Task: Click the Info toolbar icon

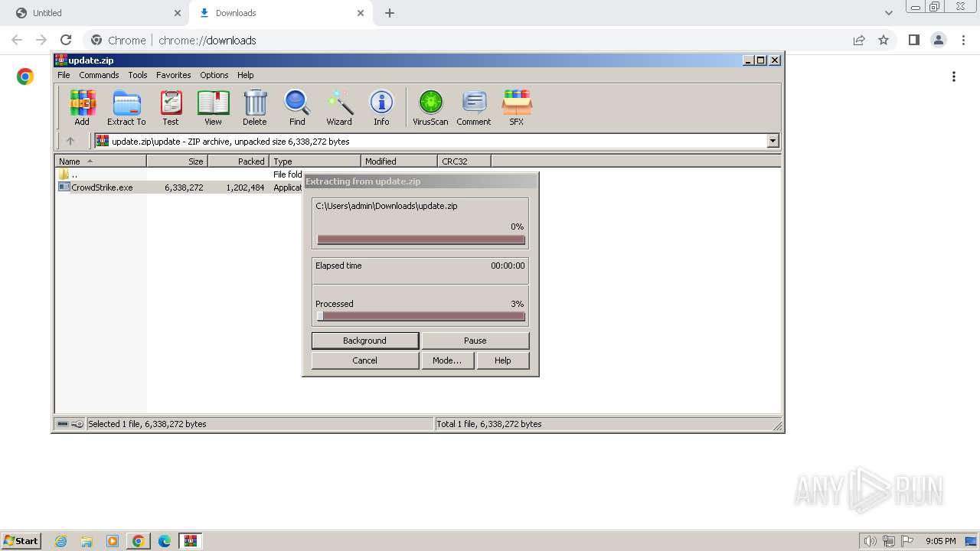Action: (x=381, y=107)
